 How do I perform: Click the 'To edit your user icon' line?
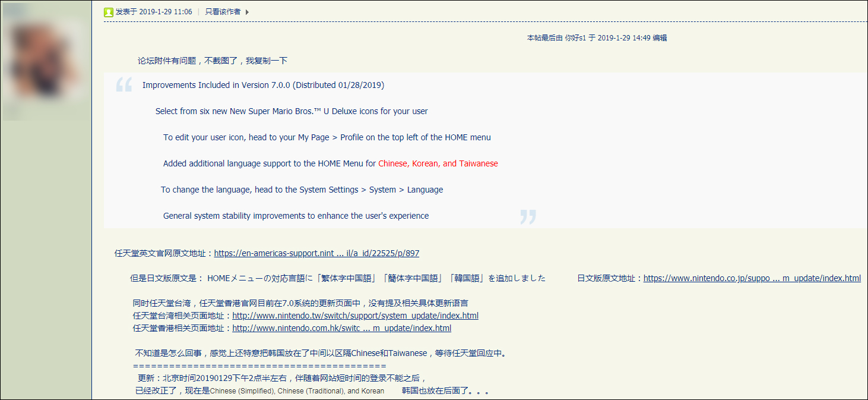327,137
